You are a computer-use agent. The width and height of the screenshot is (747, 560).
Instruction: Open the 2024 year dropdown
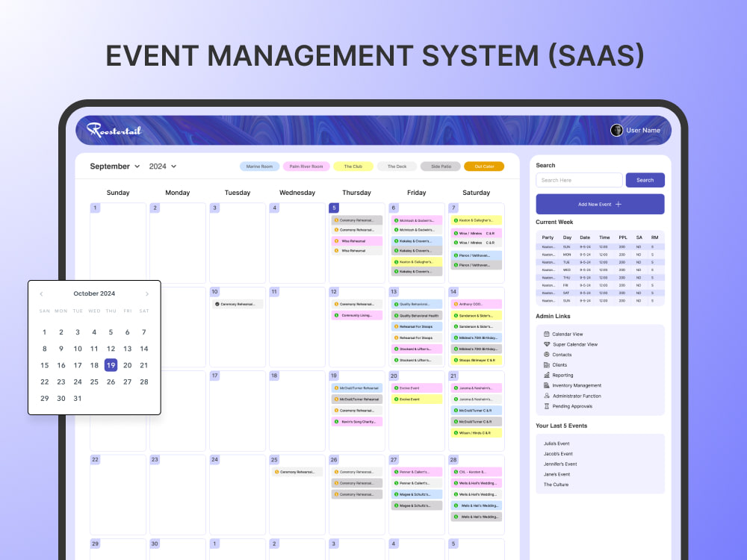(162, 167)
